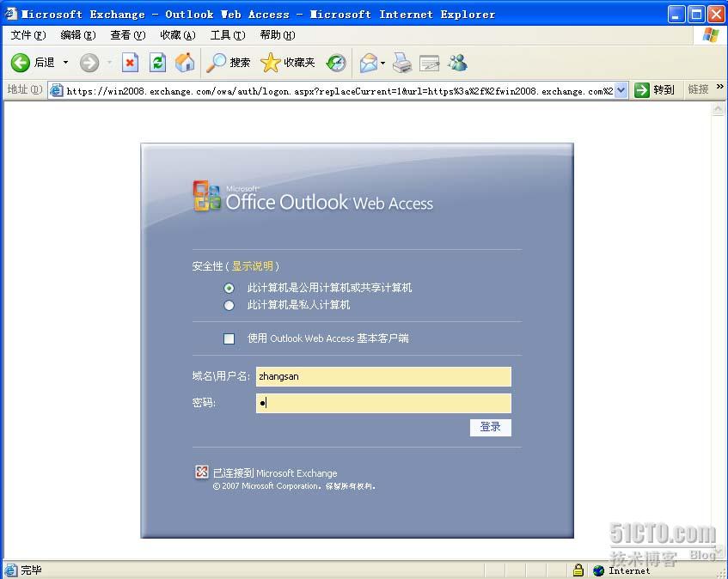This screenshot has width=728, height=579.
Task: Open the 编辑(E) menu
Action: point(78,35)
